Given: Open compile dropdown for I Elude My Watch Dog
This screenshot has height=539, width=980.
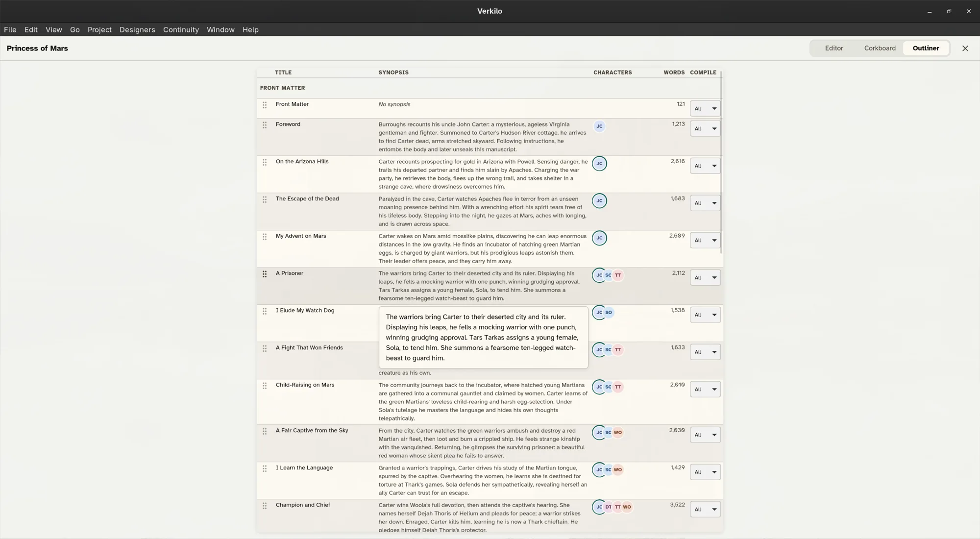Looking at the screenshot, I should [x=705, y=315].
